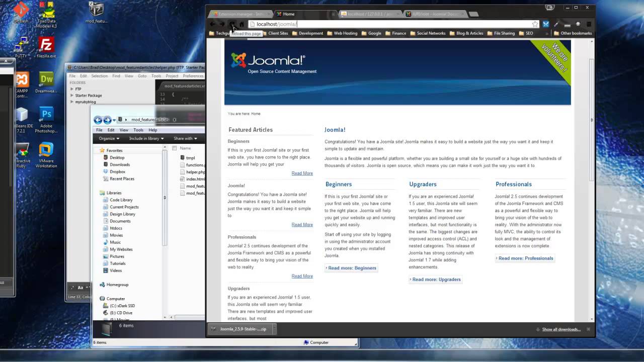This screenshot has width=644, height=362.
Task: Select Dropbox in Explorer favorites
Action: pos(117,171)
